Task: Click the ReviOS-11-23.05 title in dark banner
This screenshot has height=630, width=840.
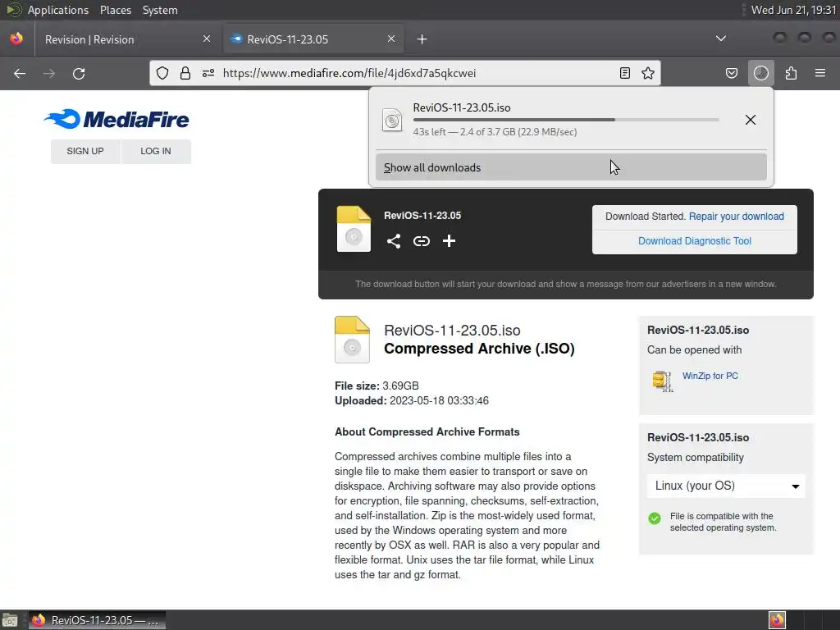Action: 422,216
